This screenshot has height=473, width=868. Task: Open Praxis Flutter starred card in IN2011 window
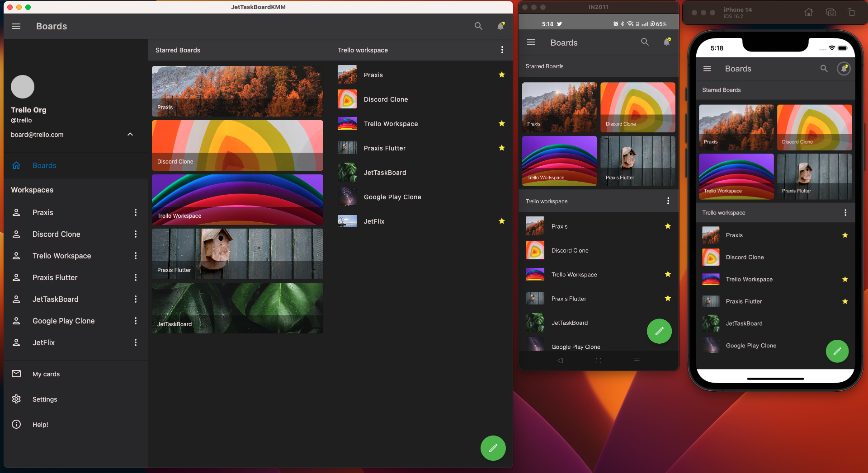pyautogui.click(x=638, y=161)
